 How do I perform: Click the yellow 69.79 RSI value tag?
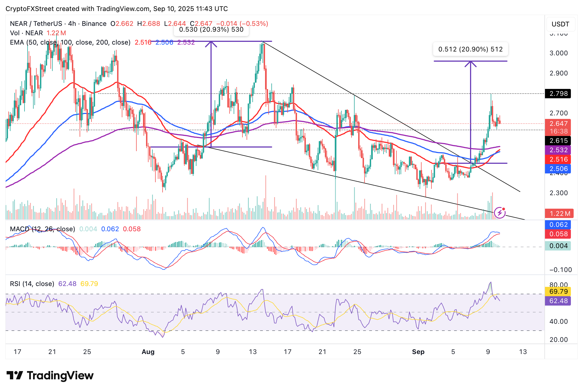[558, 292]
